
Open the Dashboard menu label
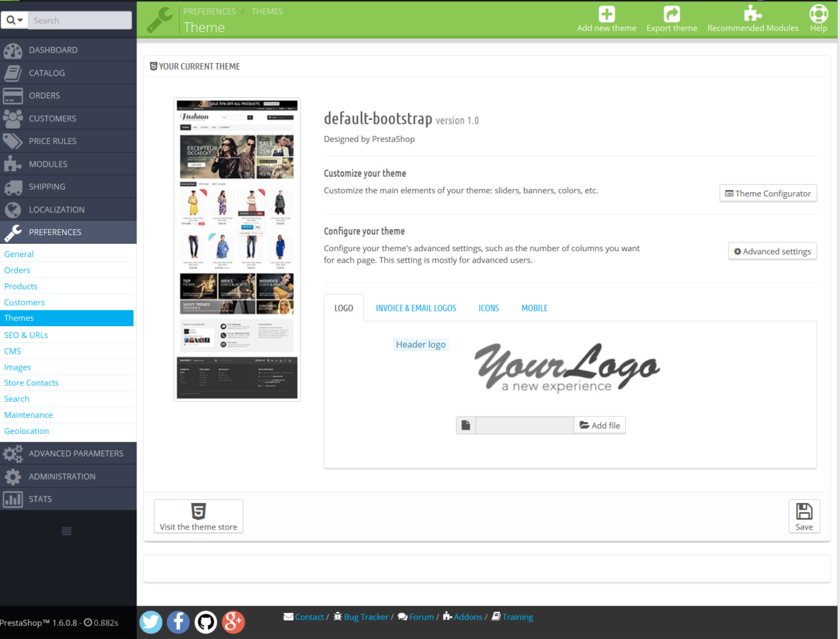53,50
